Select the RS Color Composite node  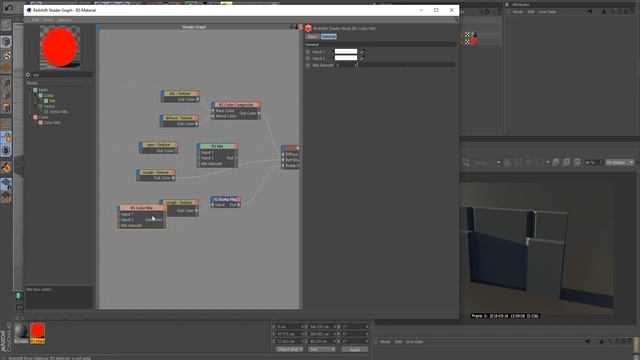(236, 104)
